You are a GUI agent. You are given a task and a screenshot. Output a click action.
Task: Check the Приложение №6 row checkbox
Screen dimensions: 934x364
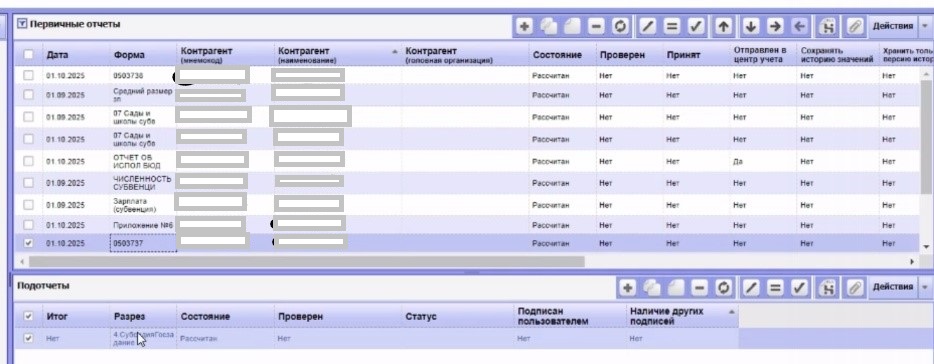coord(28,225)
